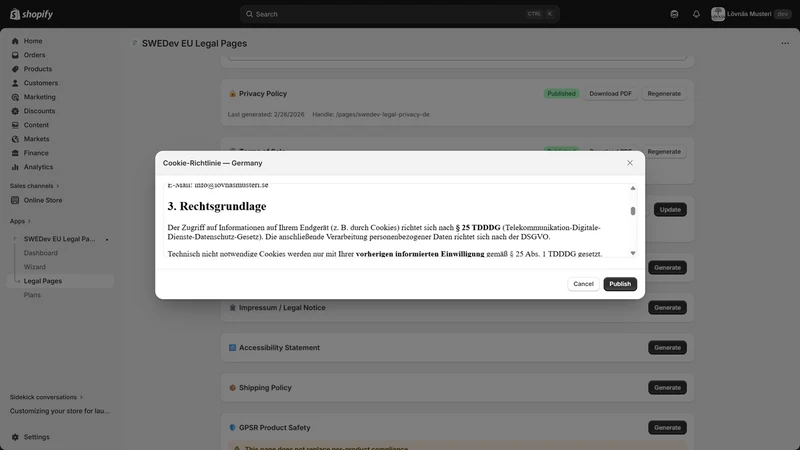The height and width of the screenshot is (450, 800).
Task: Click the Accessibility Statement icon
Action: tap(232, 347)
